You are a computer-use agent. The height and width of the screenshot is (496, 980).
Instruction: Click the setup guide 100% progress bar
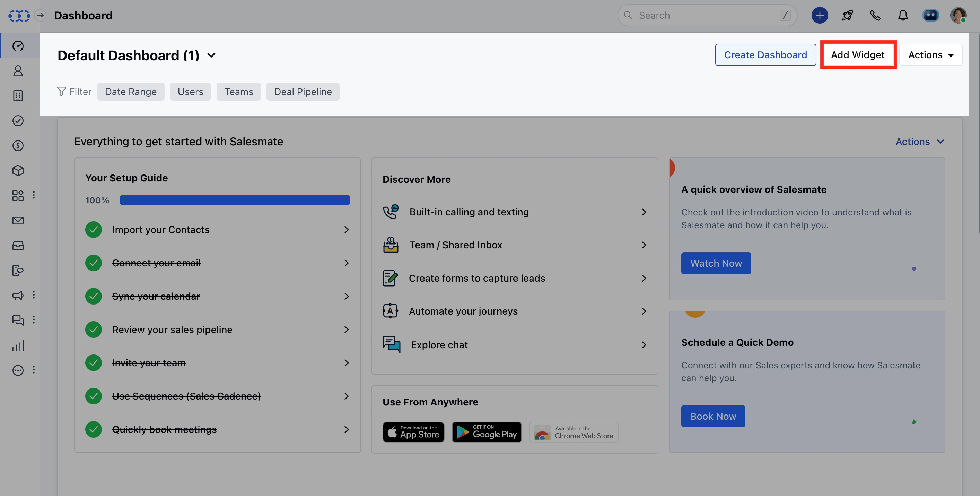pyautogui.click(x=235, y=200)
